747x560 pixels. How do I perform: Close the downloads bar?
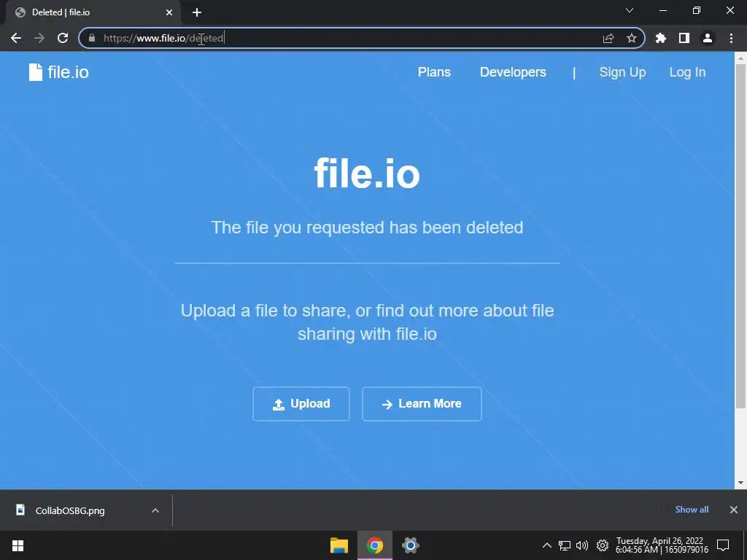(x=734, y=510)
